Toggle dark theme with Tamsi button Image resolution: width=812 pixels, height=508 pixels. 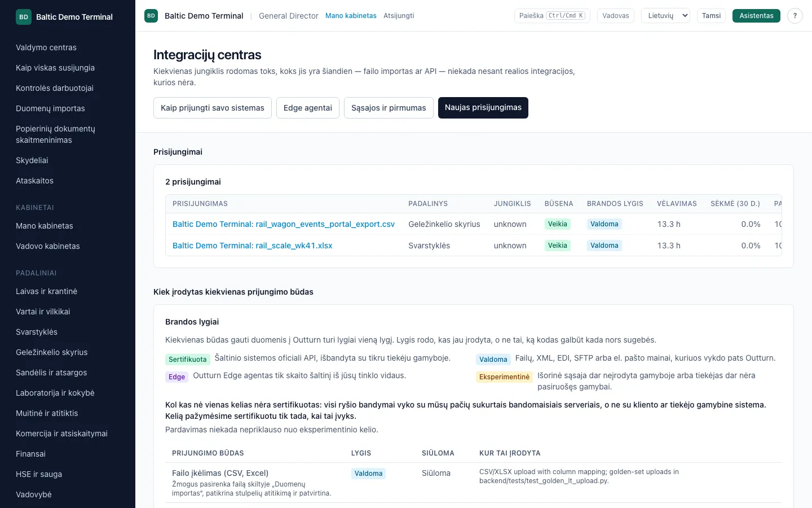[711, 16]
